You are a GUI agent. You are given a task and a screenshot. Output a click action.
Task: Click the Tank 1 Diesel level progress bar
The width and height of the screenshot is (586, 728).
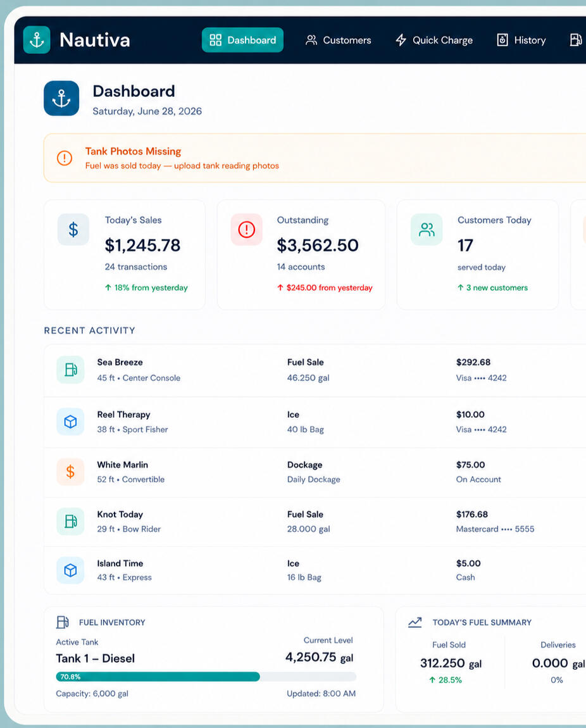[206, 677]
